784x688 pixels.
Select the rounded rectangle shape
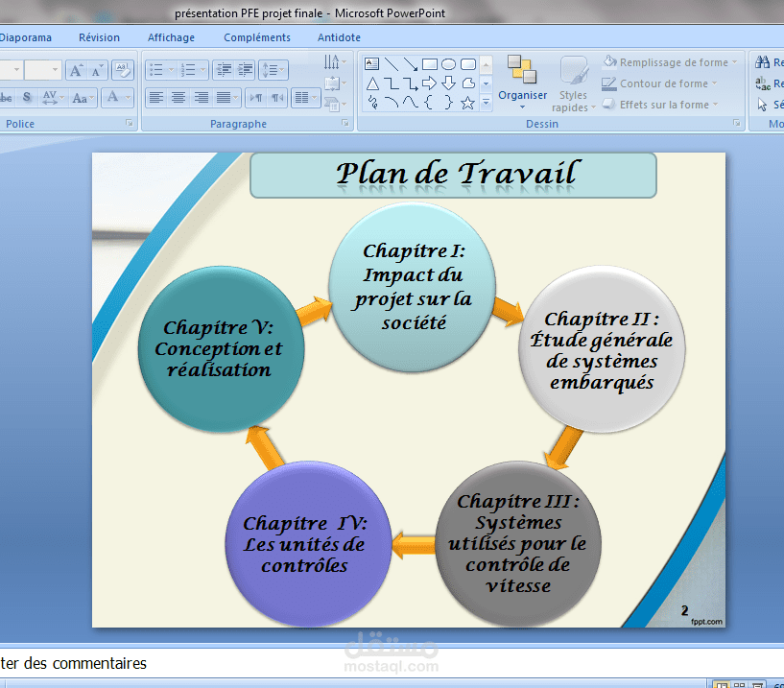pos(468,64)
